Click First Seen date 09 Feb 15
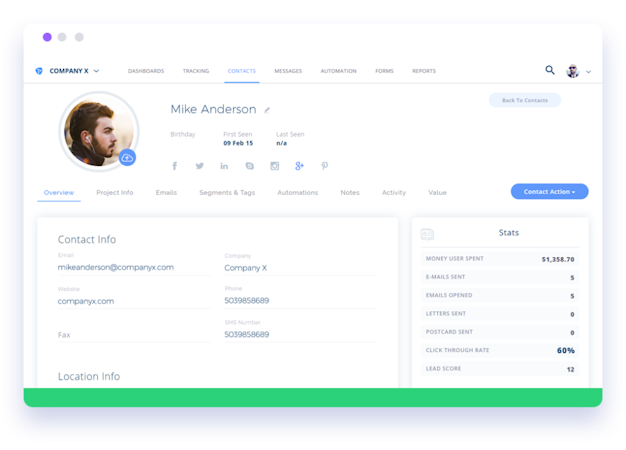The image size is (626, 450). 238,143
